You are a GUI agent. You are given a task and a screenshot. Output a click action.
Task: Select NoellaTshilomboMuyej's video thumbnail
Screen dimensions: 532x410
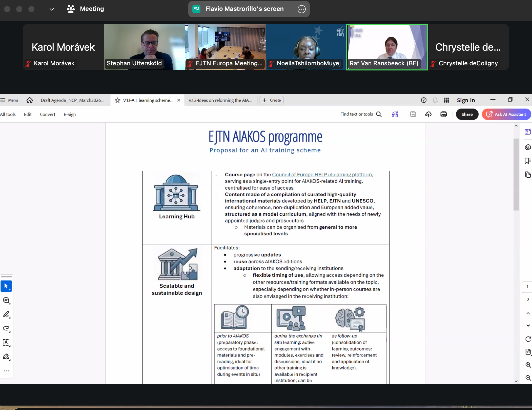306,47
